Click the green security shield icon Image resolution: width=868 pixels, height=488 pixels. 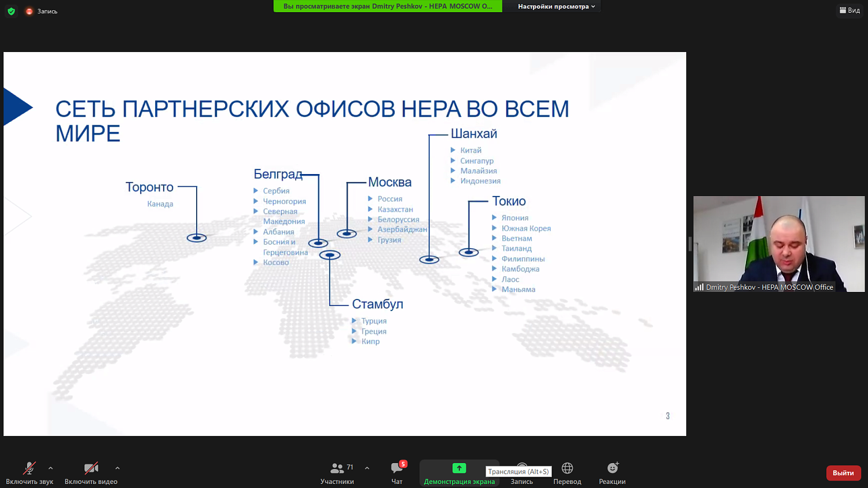[11, 10]
